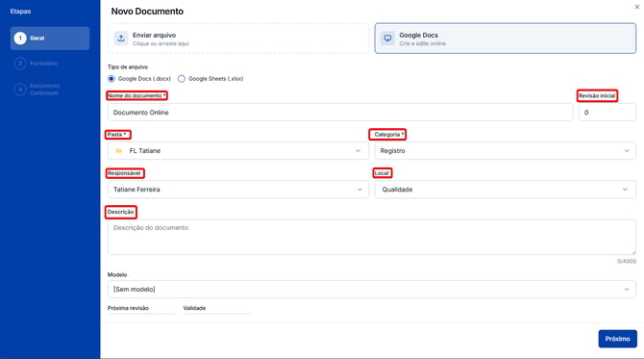Click the upload arrow icon for Enviar arquivo

click(x=121, y=38)
